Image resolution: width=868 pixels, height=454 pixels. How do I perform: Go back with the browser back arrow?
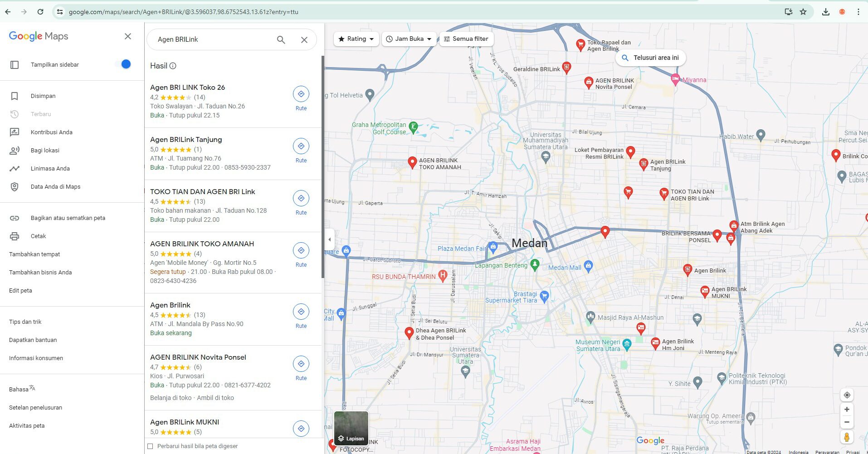(x=8, y=12)
